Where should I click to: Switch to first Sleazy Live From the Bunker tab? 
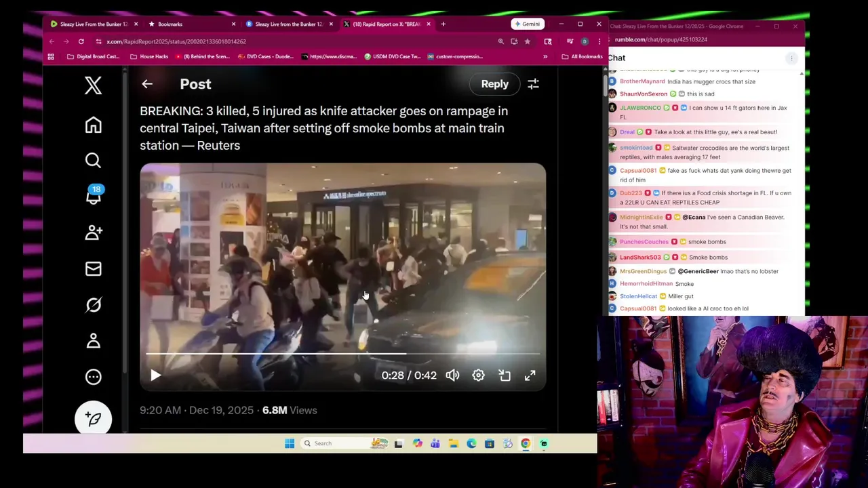[x=94, y=24]
